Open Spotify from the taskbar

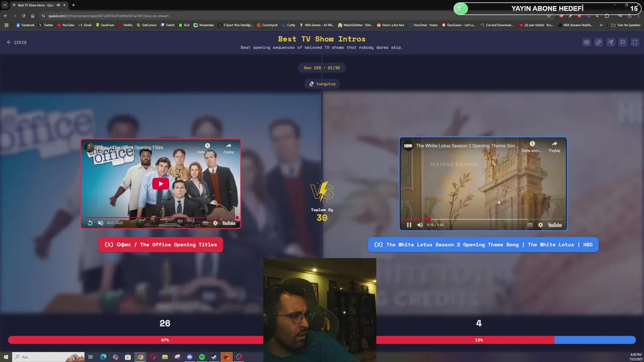pyautogui.click(x=202, y=357)
